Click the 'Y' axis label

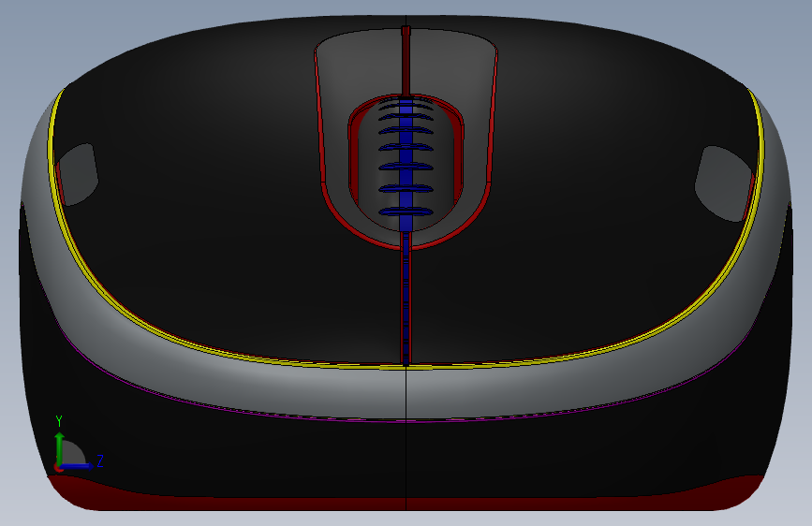click(x=59, y=421)
